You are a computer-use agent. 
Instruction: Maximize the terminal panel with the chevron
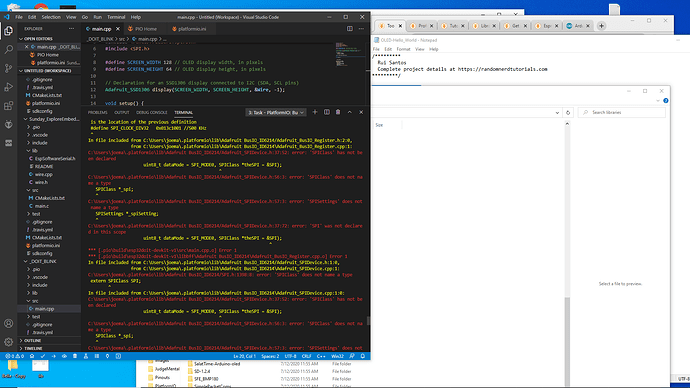(x=350, y=112)
